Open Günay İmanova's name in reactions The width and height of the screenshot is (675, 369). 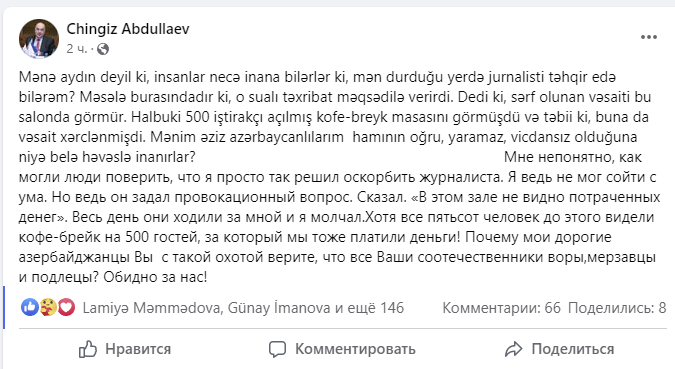tap(279, 308)
